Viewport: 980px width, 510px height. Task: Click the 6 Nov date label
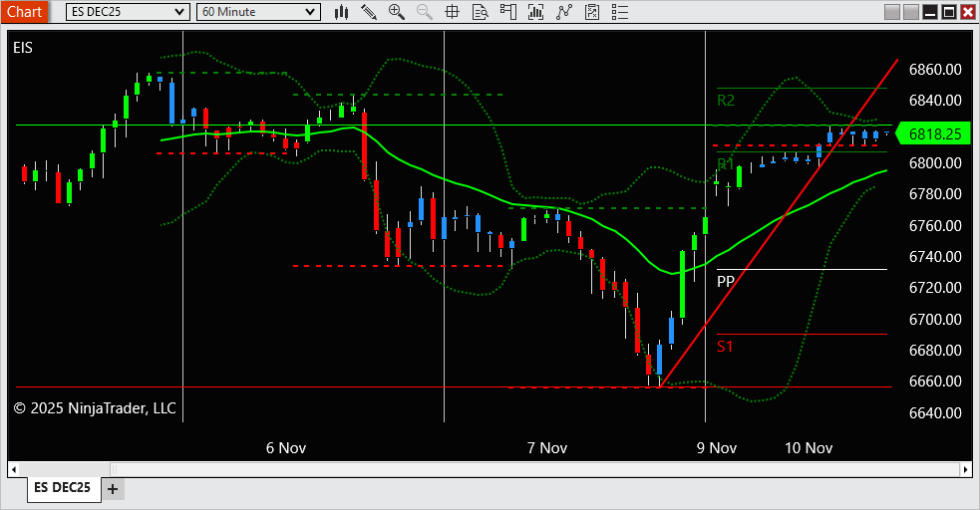[285, 448]
